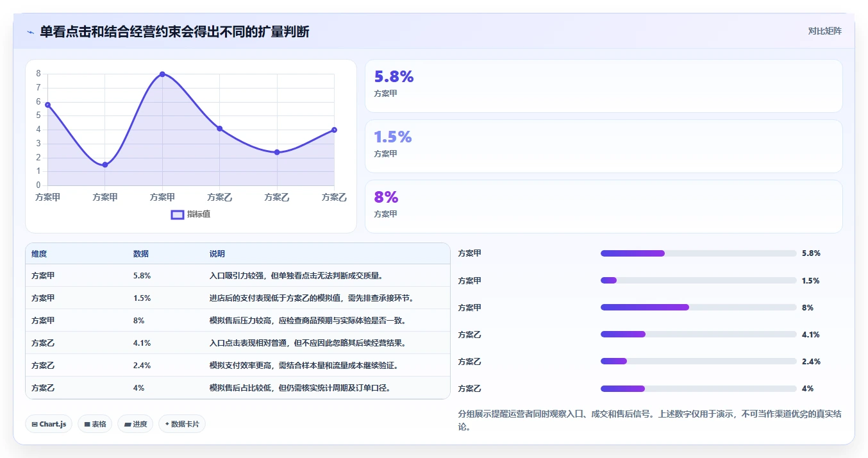Click the table row mentioning 需先排查承接环节
This screenshot has width=868, height=458.
click(238, 298)
